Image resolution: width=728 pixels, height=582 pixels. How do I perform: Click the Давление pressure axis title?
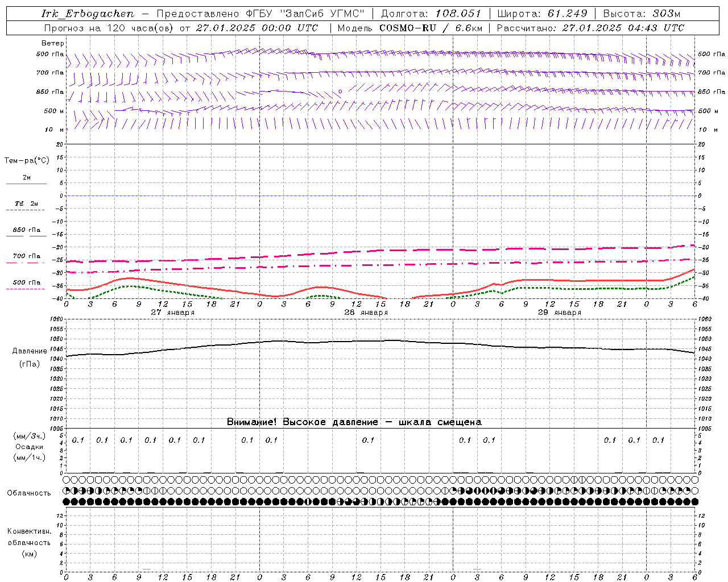30,351
